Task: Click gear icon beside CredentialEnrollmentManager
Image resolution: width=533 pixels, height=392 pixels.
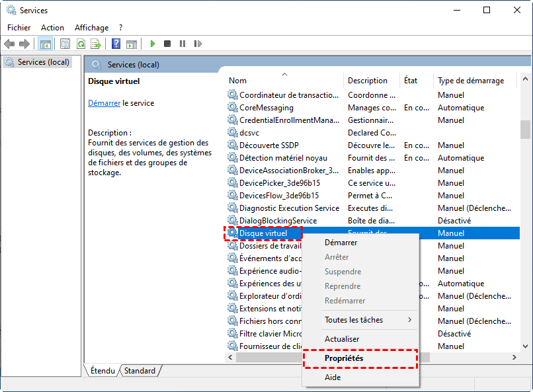Action: pos(233,120)
